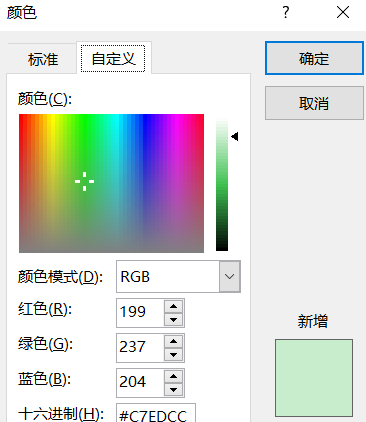Image resolution: width=366 pixels, height=422 pixels.
Task: Click the green brightness gradient bar
Action: (x=222, y=184)
